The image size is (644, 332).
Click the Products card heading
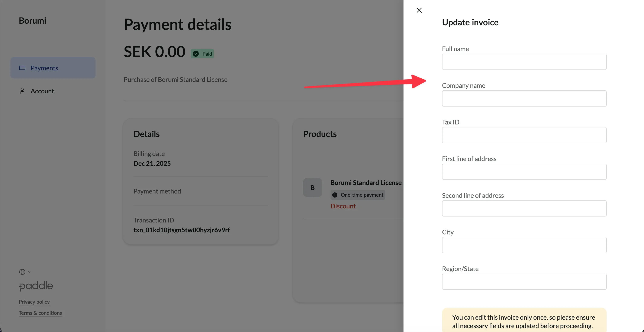[320, 134]
